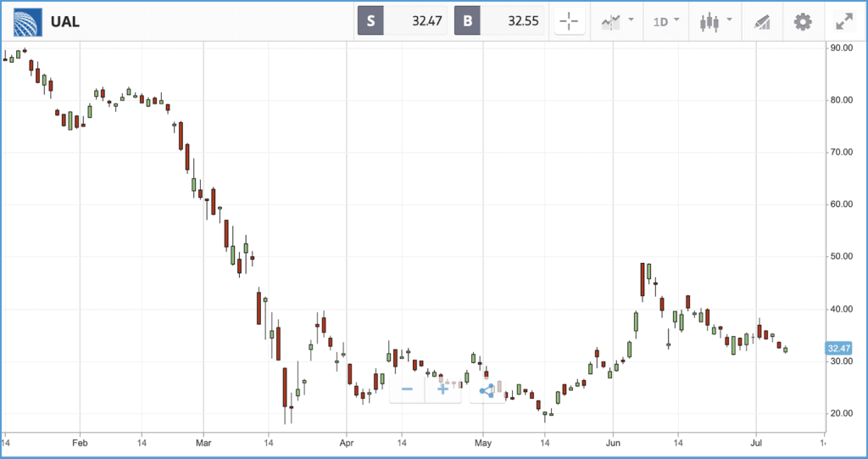The image size is (868, 459).
Task: Click the 70.00 price axis label
Action: click(x=842, y=153)
